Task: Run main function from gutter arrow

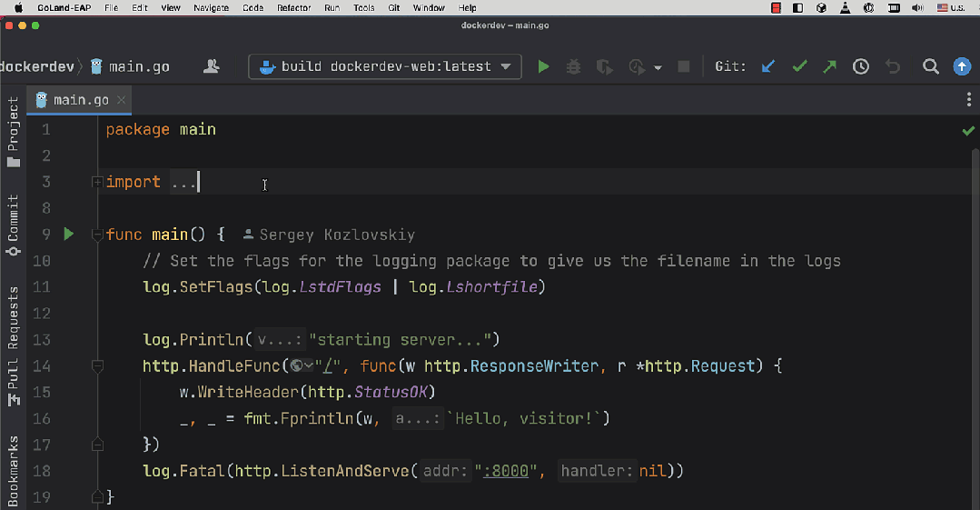Action: click(69, 234)
